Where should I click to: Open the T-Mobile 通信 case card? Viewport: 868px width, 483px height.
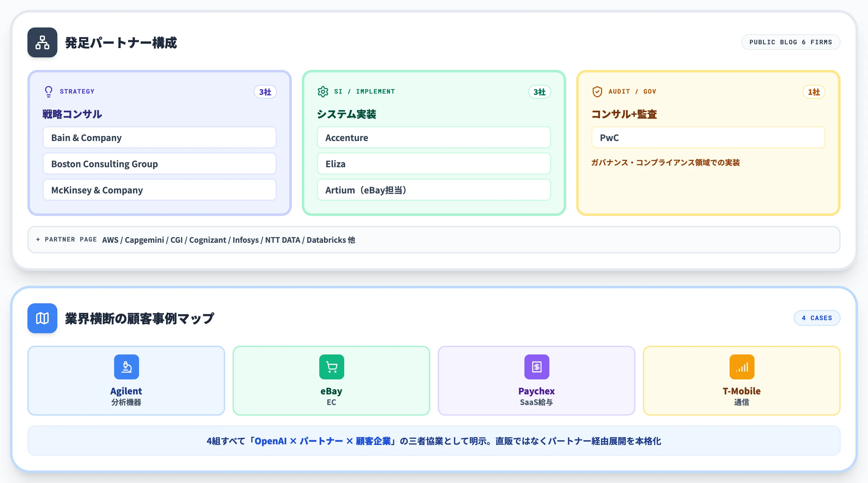pos(742,380)
